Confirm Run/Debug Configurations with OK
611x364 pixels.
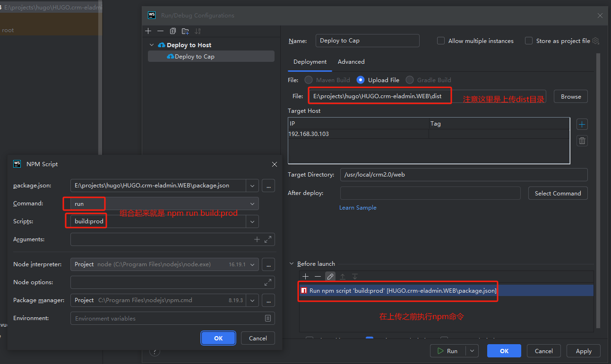[504, 351]
